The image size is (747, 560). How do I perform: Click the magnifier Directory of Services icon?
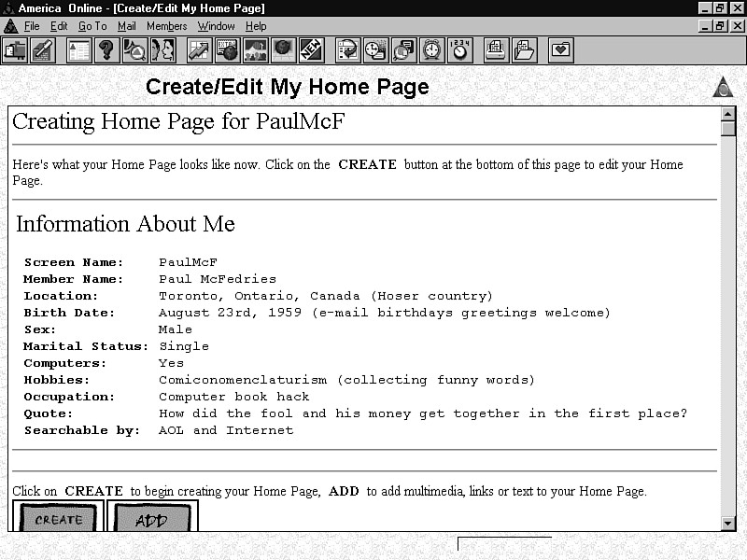coord(135,50)
